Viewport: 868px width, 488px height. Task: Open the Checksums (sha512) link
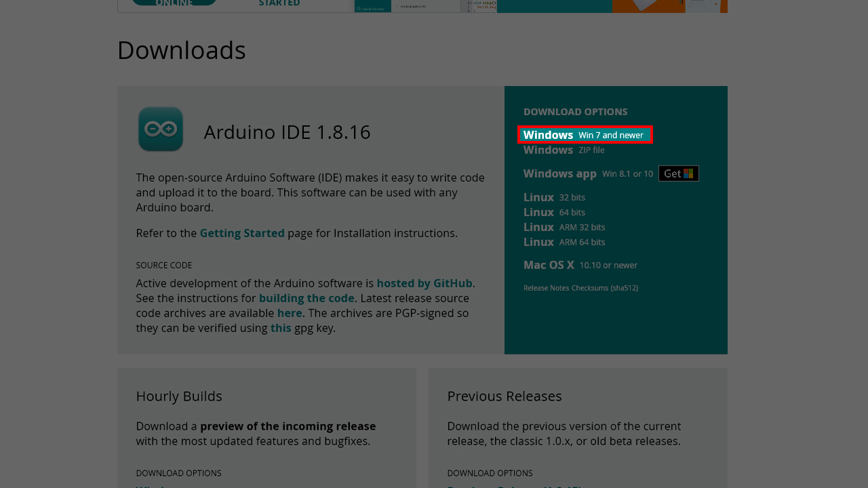pos(604,288)
